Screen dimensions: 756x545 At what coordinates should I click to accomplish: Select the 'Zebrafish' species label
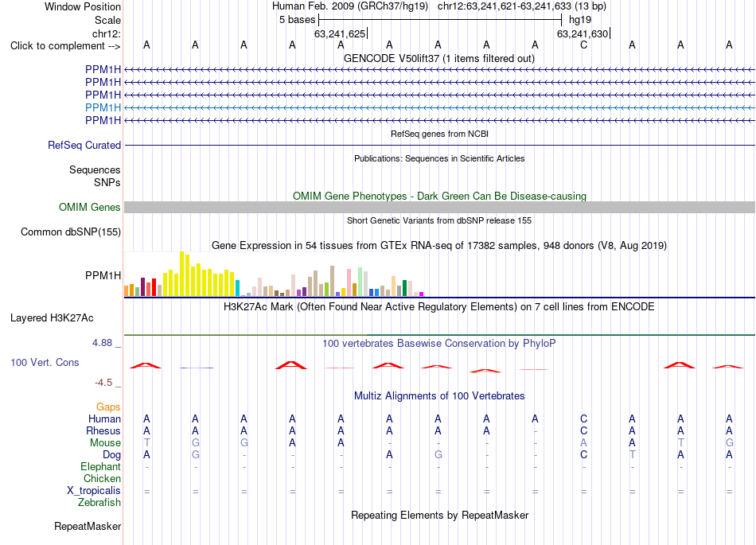click(x=99, y=502)
